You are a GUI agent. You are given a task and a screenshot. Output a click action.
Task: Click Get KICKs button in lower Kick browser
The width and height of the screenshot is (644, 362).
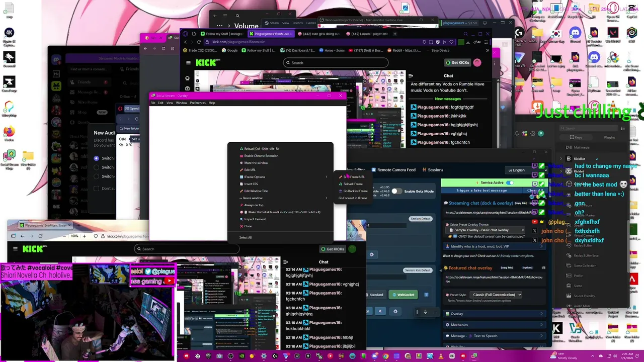pyautogui.click(x=333, y=249)
